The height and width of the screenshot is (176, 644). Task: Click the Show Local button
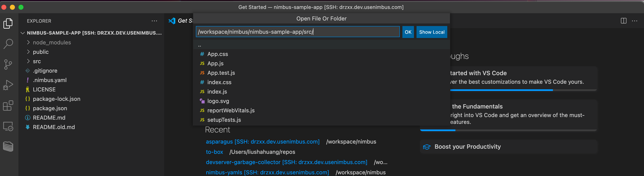[432, 32]
